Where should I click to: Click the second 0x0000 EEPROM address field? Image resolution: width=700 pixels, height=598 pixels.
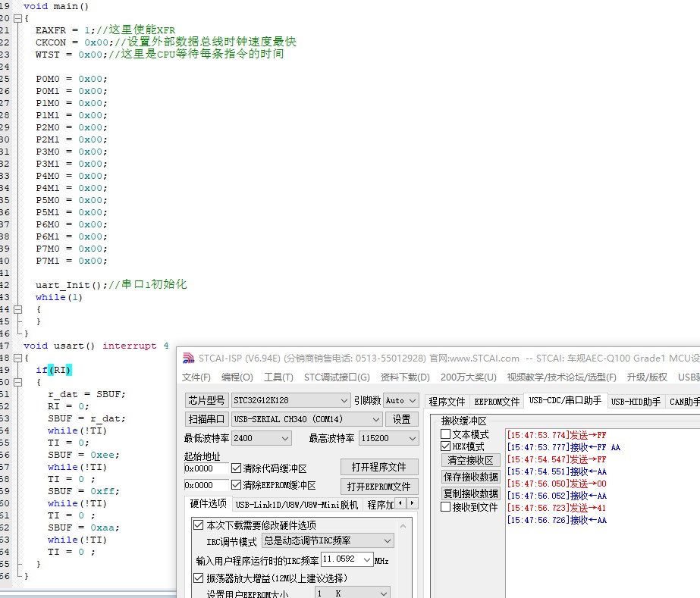(x=206, y=485)
